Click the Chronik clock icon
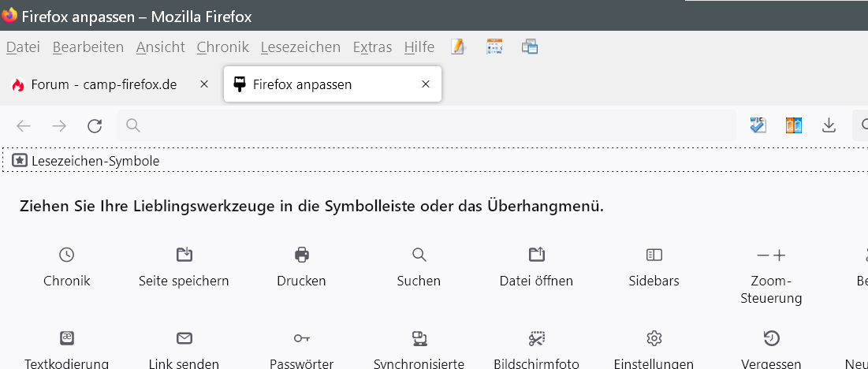Viewport: 868px width, 369px height. 67,255
